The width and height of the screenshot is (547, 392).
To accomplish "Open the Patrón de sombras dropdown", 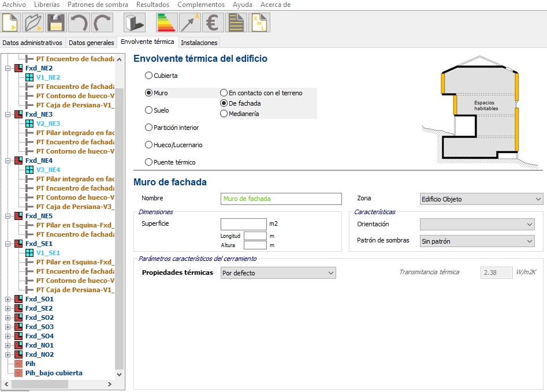I will click(x=477, y=241).
